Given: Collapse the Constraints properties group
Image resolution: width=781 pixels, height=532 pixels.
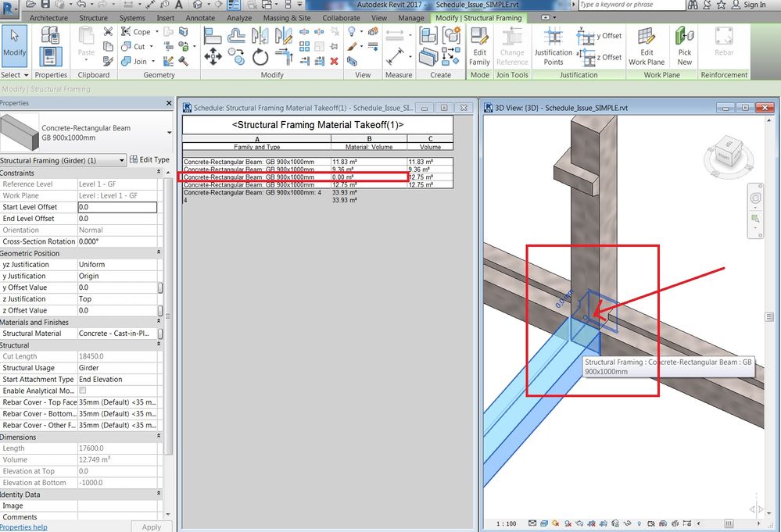Looking at the screenshot, I should pyautogui.click(x=159, y=172).
